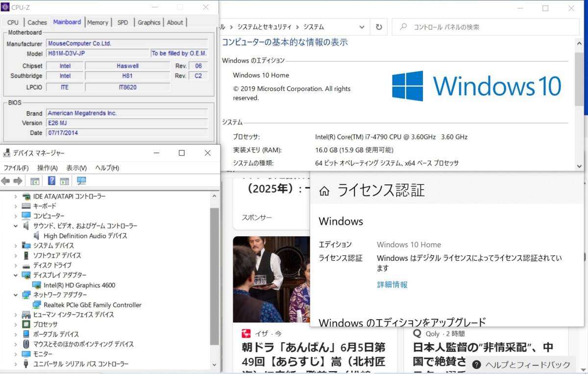Screen dimensions: 588x374
Task: Click the IDE ATA/ATAPI controller icon
Action: click(26, 196)
